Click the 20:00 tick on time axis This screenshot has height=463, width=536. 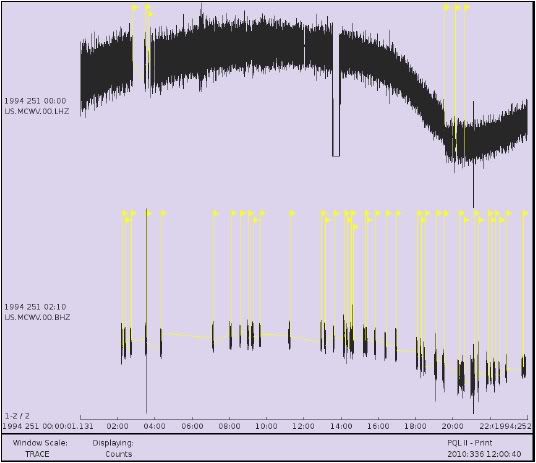tap(453, 426)
